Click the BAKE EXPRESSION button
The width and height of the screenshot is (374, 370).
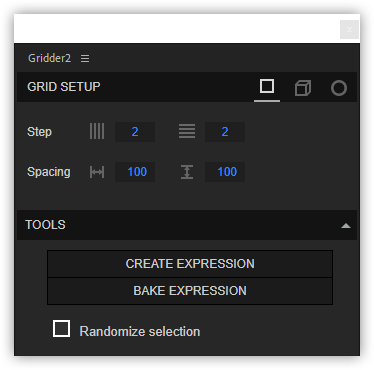(x=190, y=291)
